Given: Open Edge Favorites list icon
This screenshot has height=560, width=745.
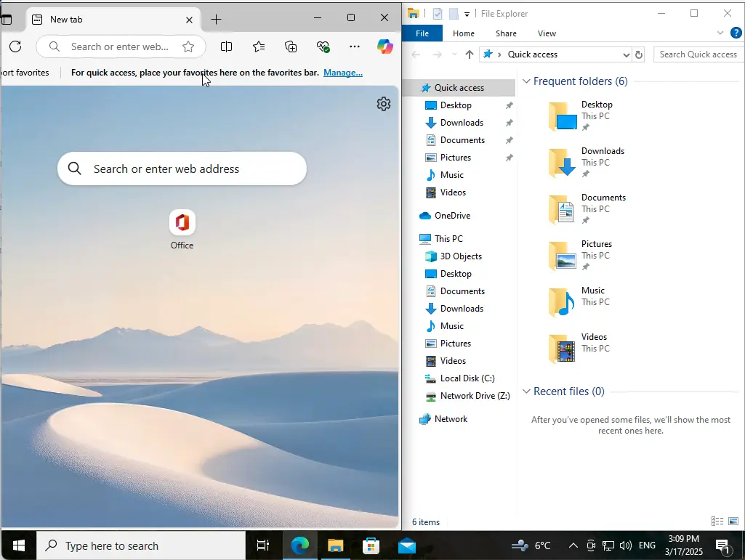Looking at the screenshot, I should tap(259, 46).
